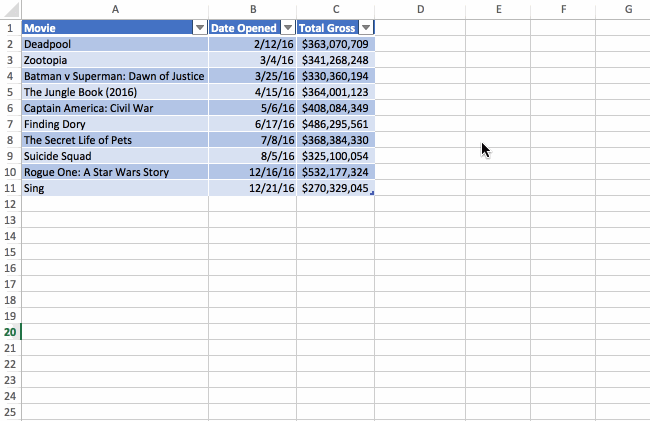Viewport: 650px width, 421px height.
Task: Select the 6/17/16 date cell
Action: point(252,124)
